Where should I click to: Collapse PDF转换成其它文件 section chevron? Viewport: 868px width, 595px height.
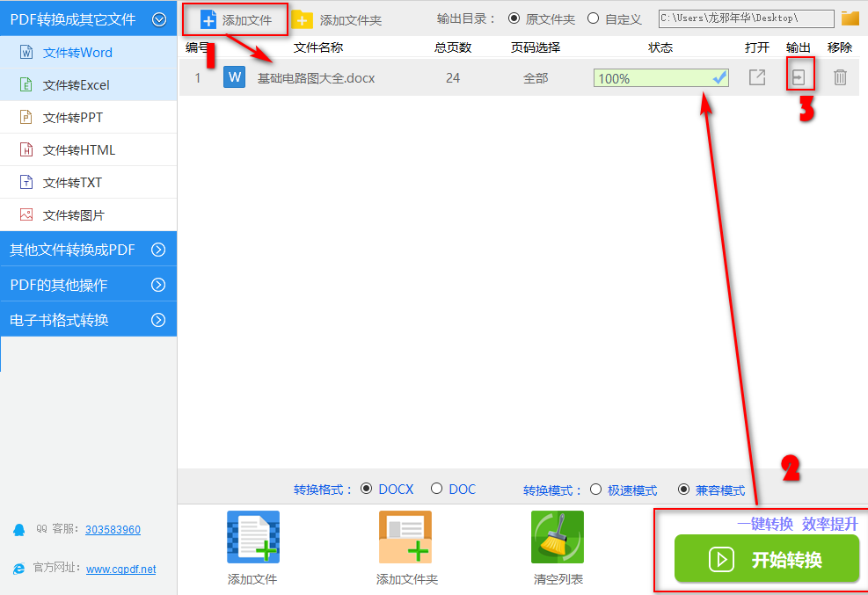pos(159,19)
